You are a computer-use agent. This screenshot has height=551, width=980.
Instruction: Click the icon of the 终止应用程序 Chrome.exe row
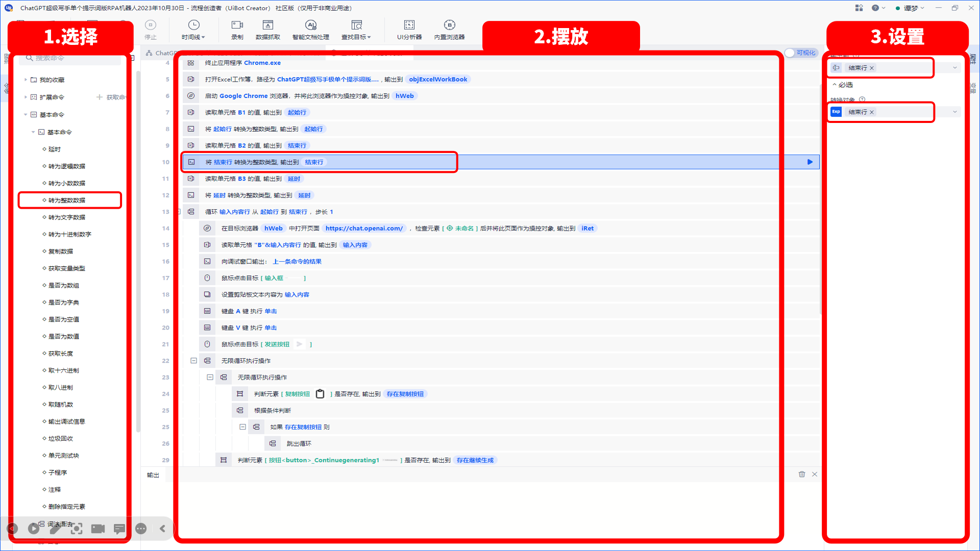tap(191, 63)
